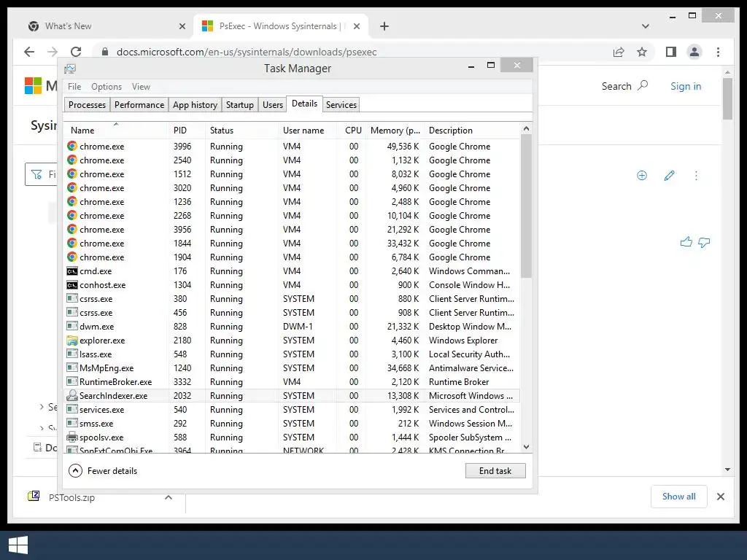747x560 pixels.
Task: Click the Task Manager title bar icon
Action: [x=70, y=69]
